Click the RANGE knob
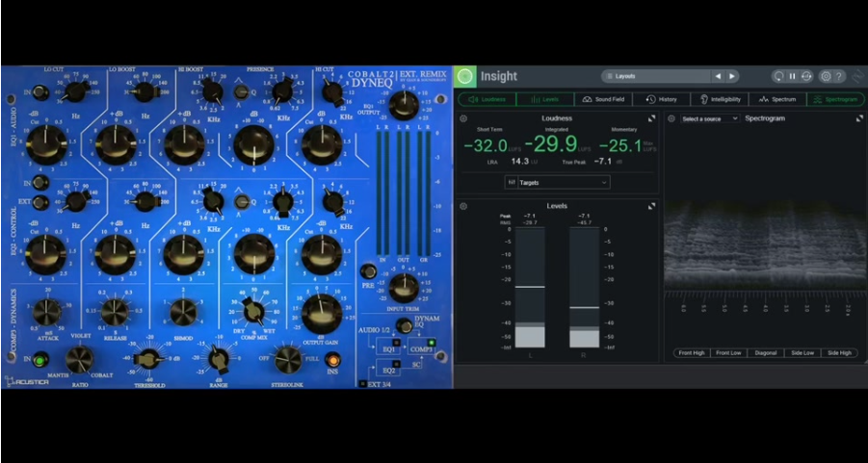 pyautogui.click(x=220, y=360)
